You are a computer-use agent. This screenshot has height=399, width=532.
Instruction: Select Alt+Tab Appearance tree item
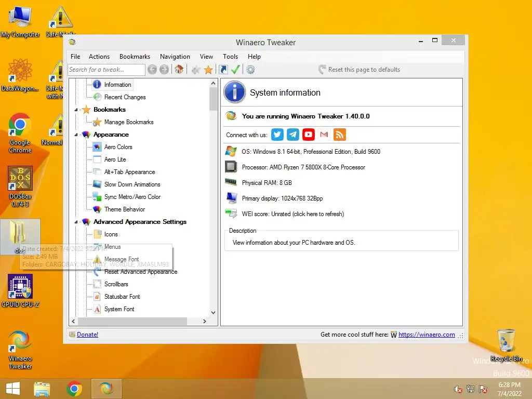129,172
